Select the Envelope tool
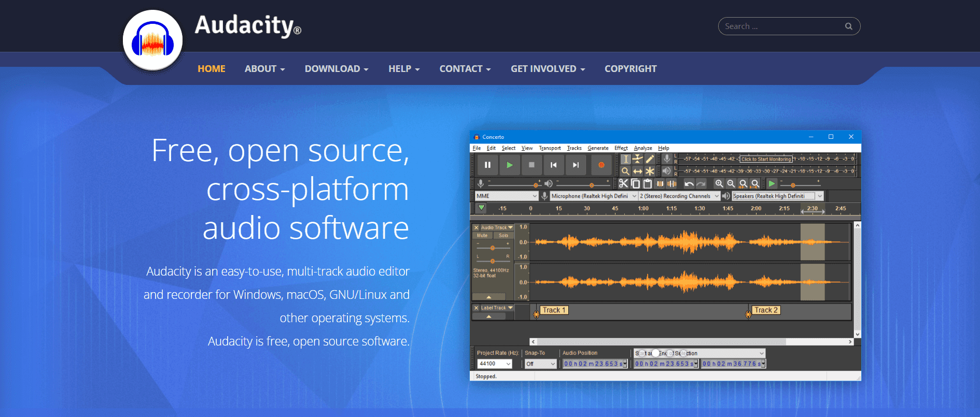 click(x=638, y=159)
